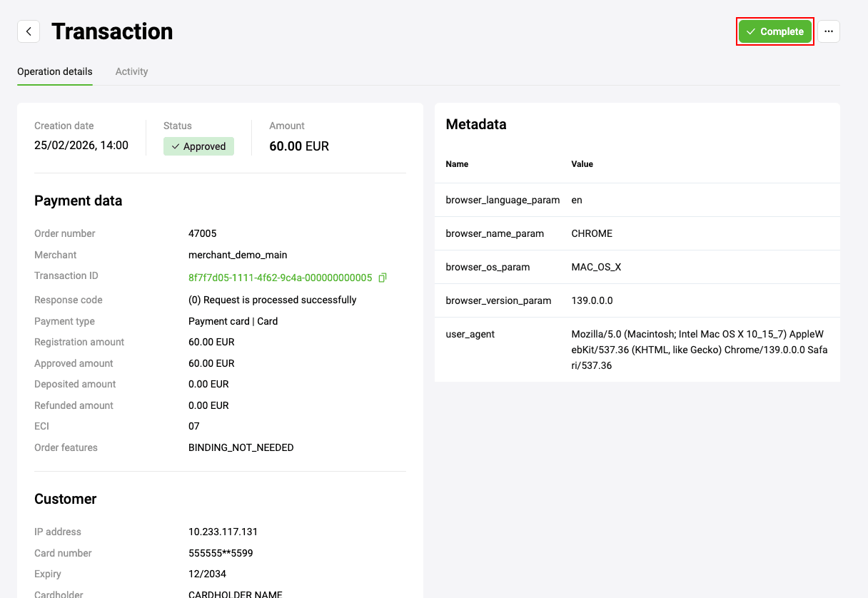Open the green Transaction ID link
Viewport: 868px width, 598px height.
[x=280, y=278]
